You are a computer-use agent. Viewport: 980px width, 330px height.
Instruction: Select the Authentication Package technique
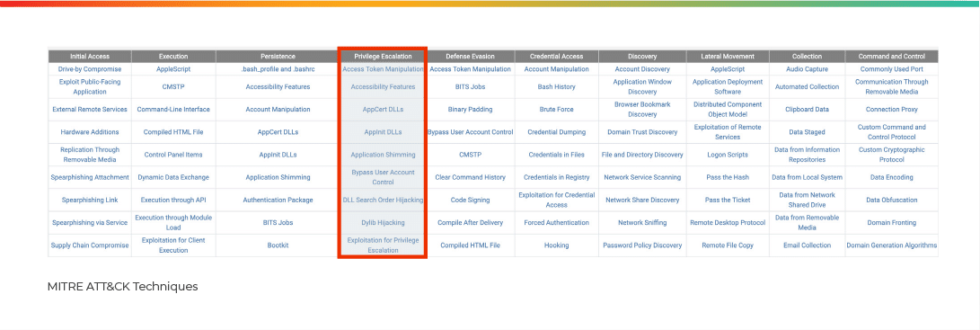point(278,200)
